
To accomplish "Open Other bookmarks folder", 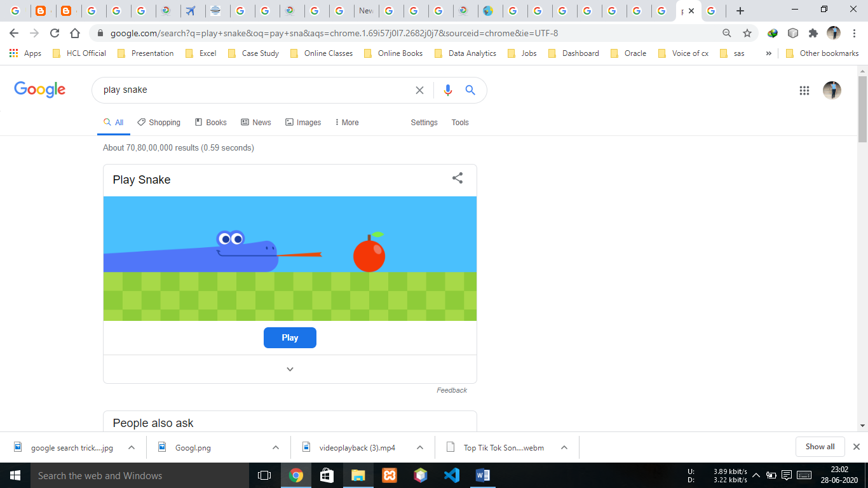I will click(822, 53).
